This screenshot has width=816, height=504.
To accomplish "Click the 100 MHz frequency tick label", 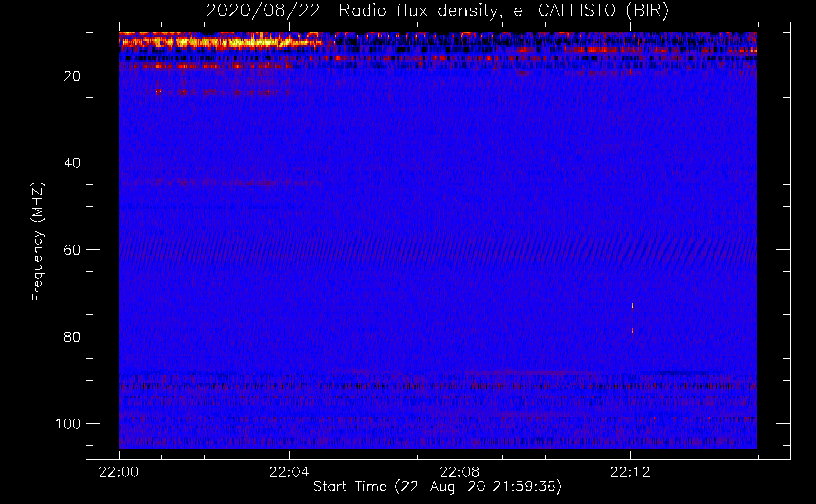I will tap(68, 424).
